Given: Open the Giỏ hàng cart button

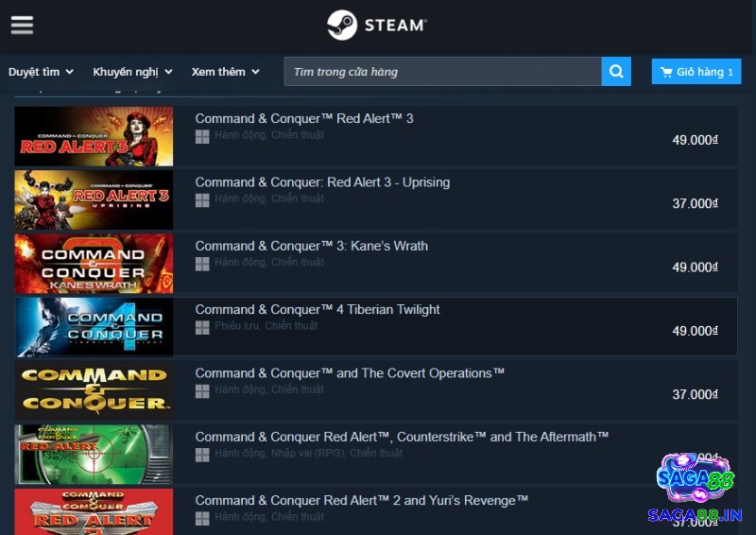Looking at the screenshot, I should [696, 72].
